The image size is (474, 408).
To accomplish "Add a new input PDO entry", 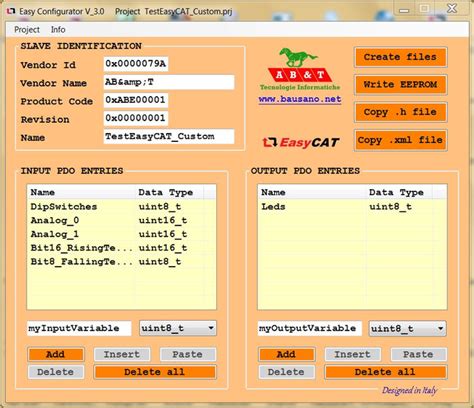I will coord(56,354).
